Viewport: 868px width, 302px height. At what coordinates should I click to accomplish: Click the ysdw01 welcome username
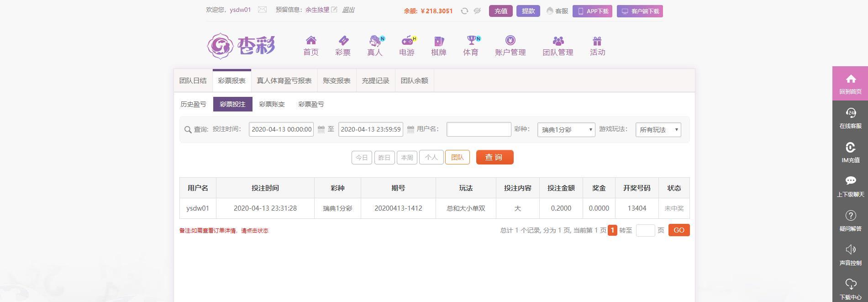(240, 10)
